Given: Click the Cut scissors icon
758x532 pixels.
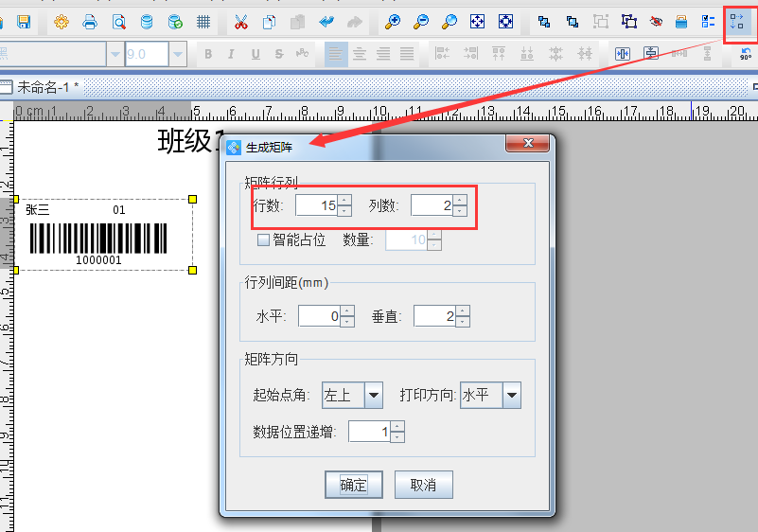Looking at the screenshot, I should tap(240, 22).
